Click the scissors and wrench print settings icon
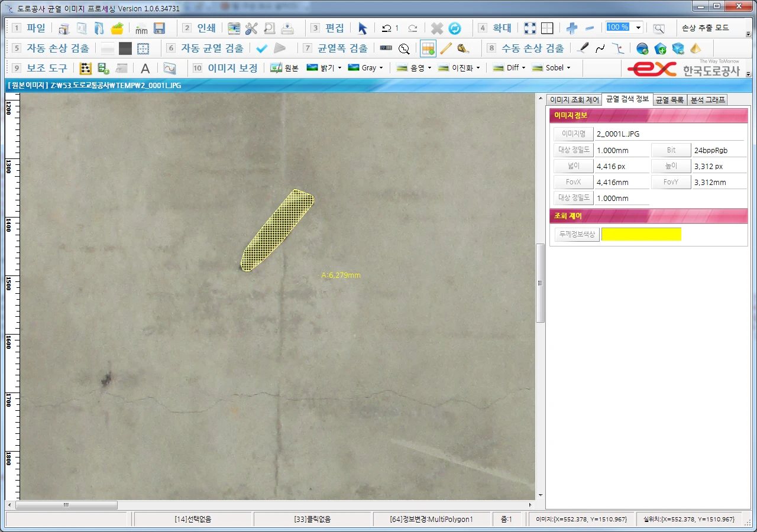The width and height of the screenshot is (757, 532). tap(251, 28)
